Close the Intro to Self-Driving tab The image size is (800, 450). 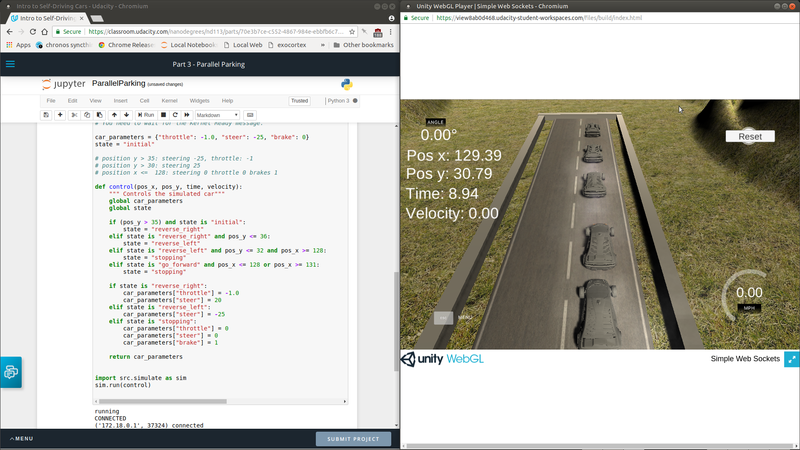pos(82,18)
